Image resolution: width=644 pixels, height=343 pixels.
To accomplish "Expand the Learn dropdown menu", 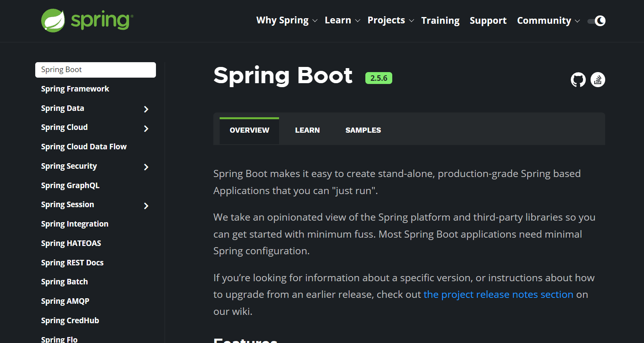I will pyautogui.click(x=342, y=20).
